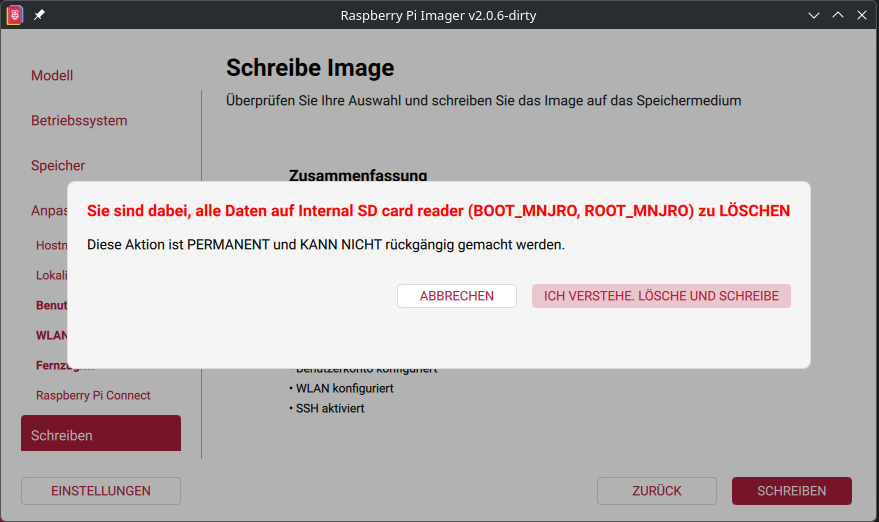Screen dimensions: 879x522
Task: Open the EINSTELLUNGEN settings button
Action: tap(101, 491)
